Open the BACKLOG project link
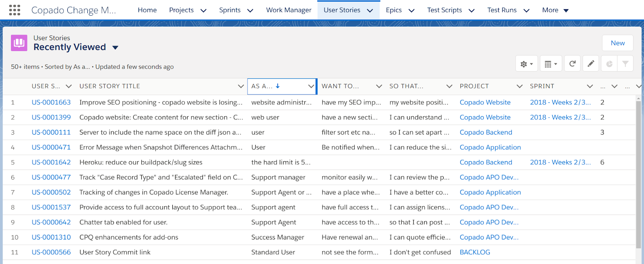The height and width of the screenshot is (264, 644). pyautogui.click(x=475, y=252)
